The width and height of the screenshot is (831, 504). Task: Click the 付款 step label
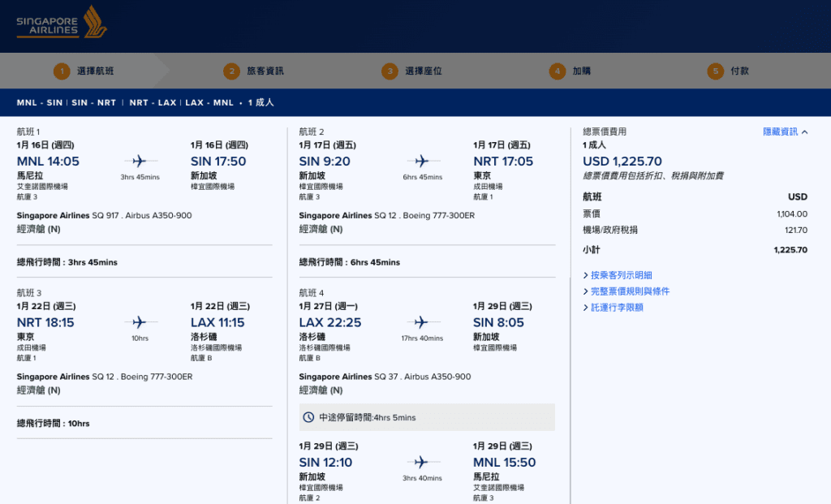pos(740,71)
